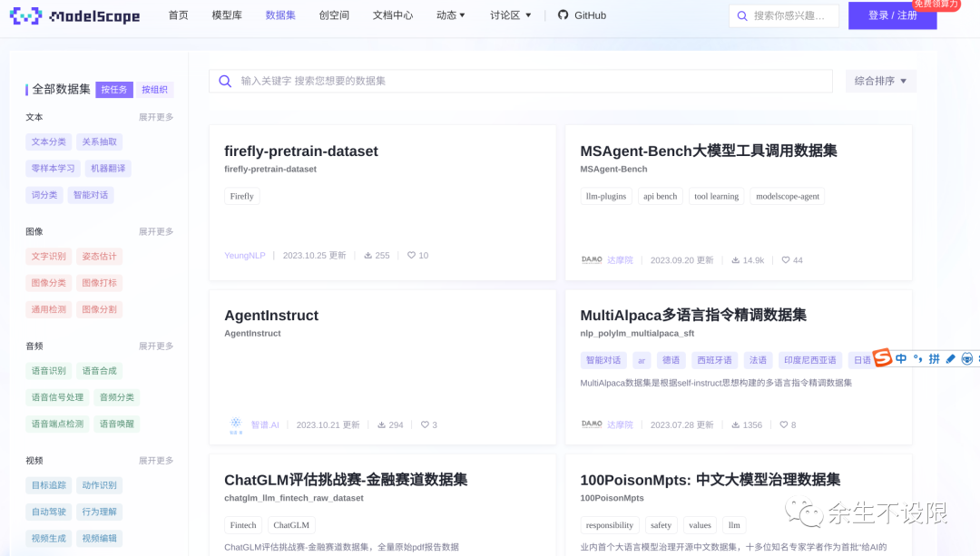This screenshot has height=556, width=980.
Task: Toggle 按组织 dataset grouping
Action: (154, 89)
